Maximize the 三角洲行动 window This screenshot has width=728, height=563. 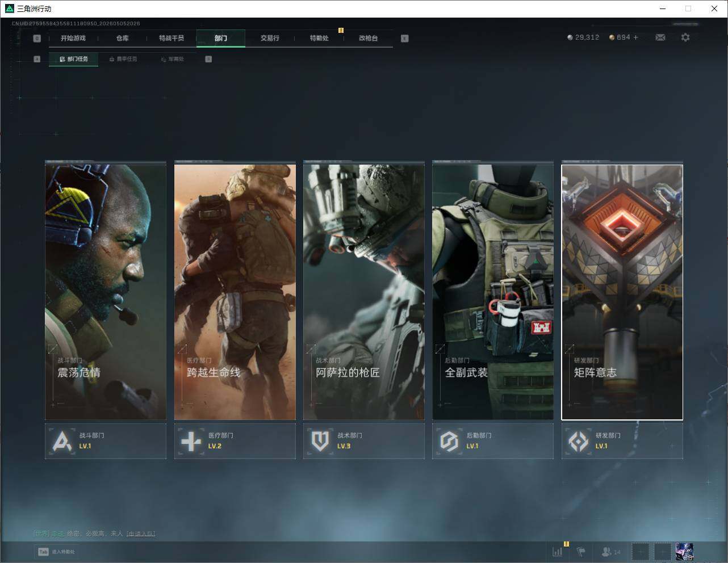click(688, 9)
